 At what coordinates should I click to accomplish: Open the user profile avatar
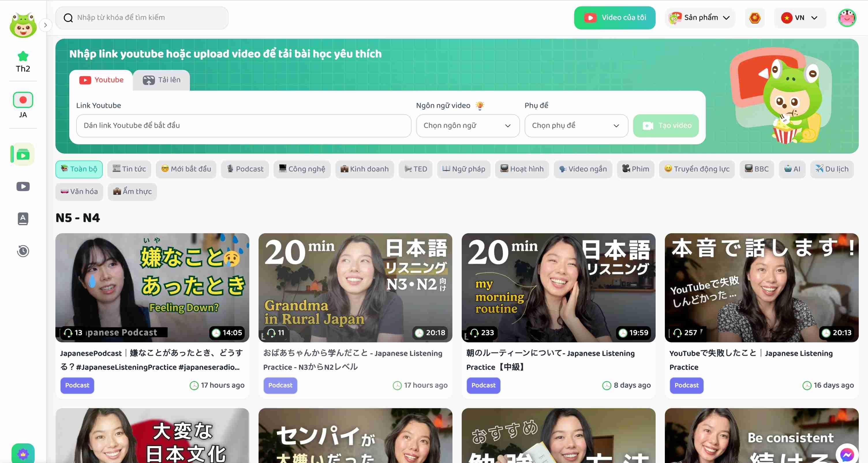coord(847,18)
